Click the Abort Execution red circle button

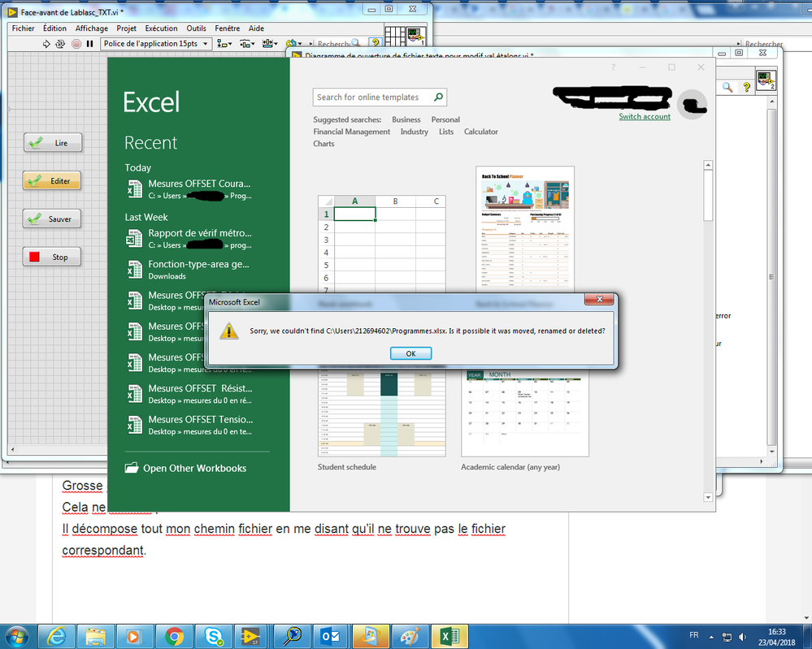[x=76, y=44]
